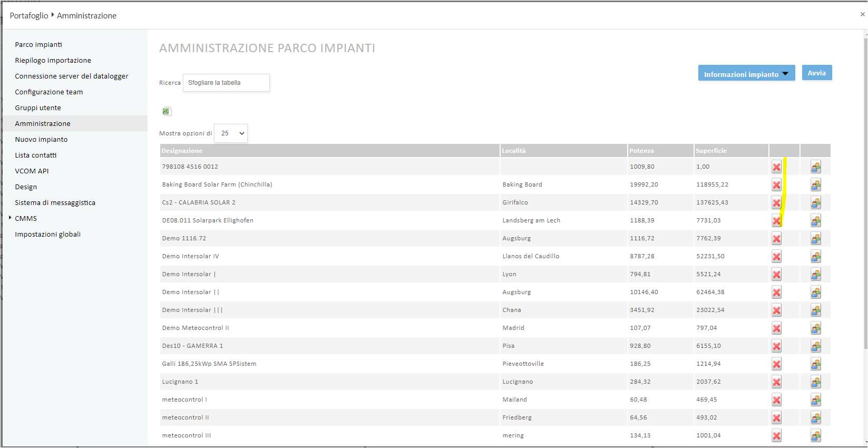Image resolution: width=868 pixels, height=448 pixels.
Task: Open Parco impianti in the sidebar
Action: 38,45
